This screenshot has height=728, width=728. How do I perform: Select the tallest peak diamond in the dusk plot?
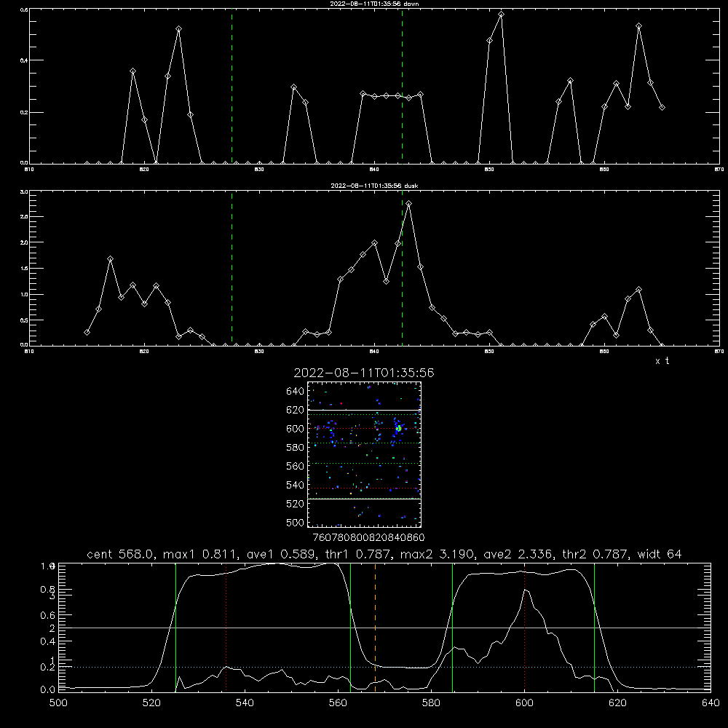408,203
